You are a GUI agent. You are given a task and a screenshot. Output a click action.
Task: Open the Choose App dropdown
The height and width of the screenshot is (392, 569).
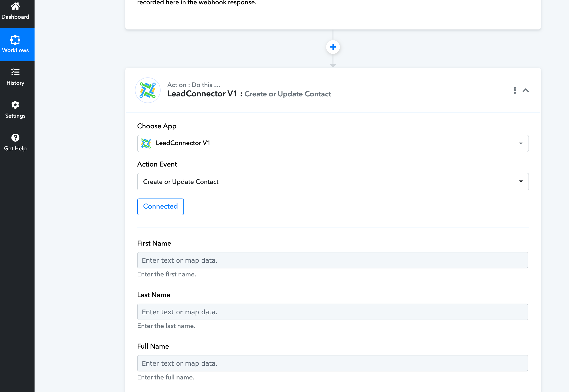point(333,143)
